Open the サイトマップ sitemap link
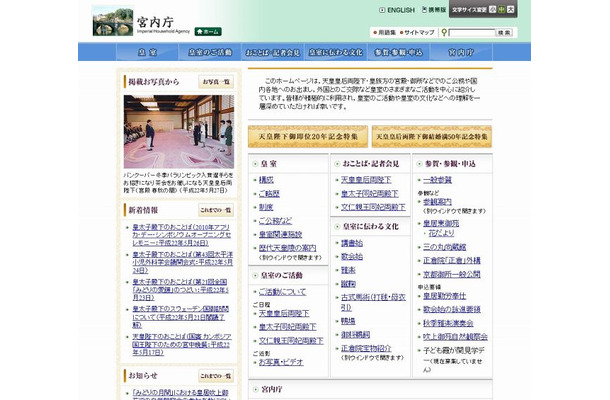This screenshot has width=610, height=400. pyautogui.click(x=417, y=33)
